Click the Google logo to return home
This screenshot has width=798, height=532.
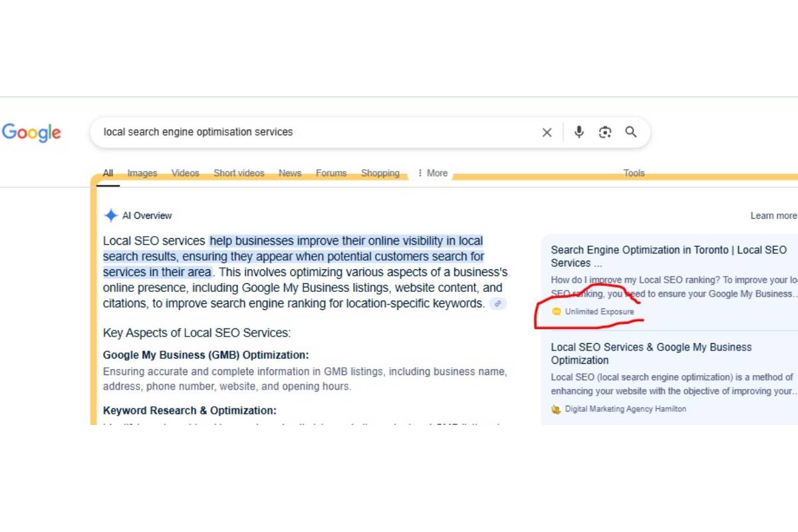pyautogui.click(x=31, y=132)
